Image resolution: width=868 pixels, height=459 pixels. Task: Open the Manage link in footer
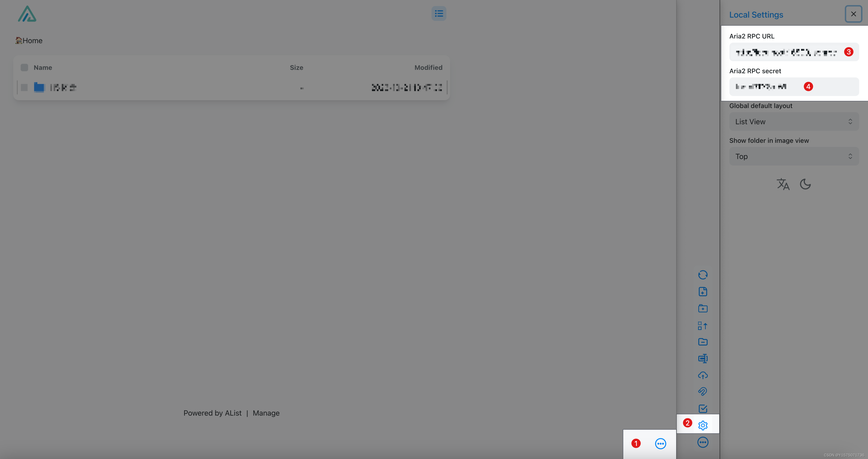click(266, 413)
